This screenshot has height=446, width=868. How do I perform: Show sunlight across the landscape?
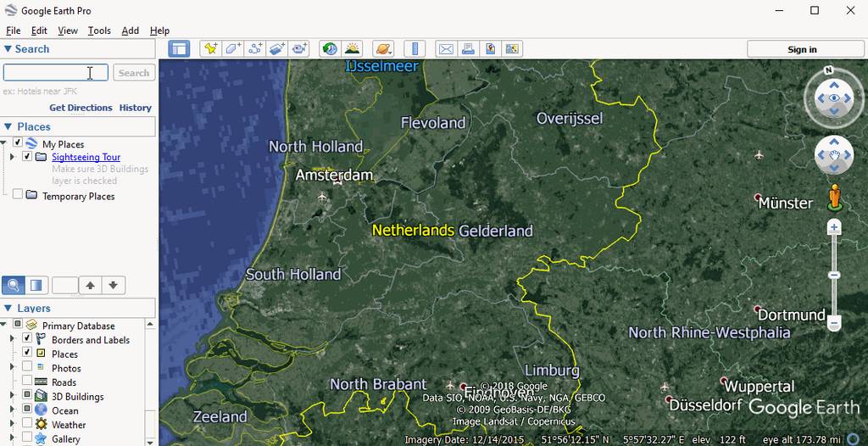(352, 49)
